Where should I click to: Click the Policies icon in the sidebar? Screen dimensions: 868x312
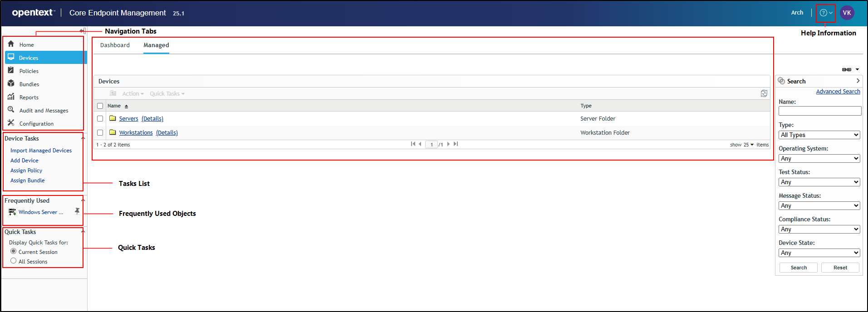click(11, 70)
